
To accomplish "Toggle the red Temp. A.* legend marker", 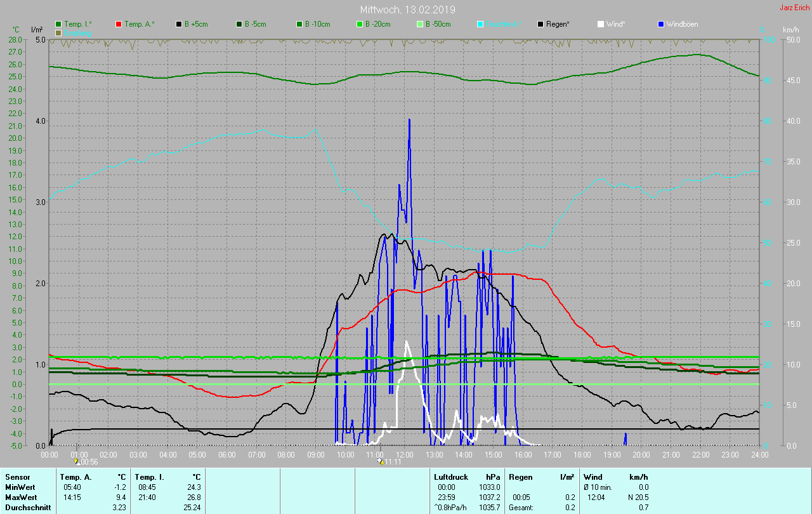I will [x=119, y=24].
